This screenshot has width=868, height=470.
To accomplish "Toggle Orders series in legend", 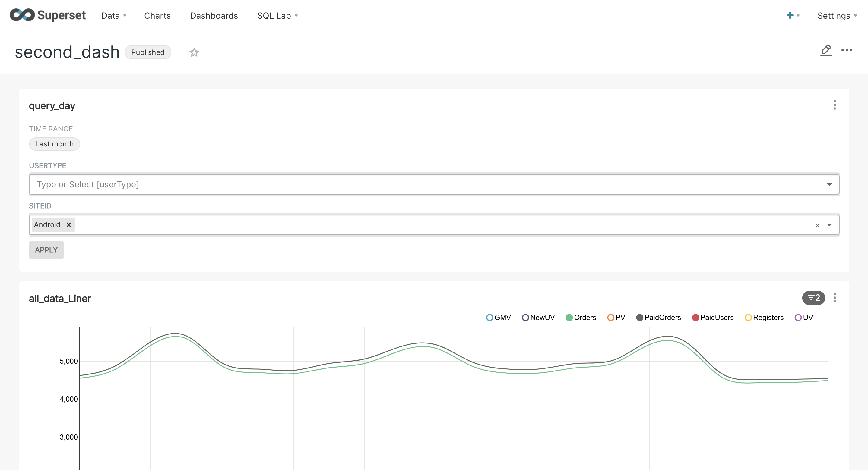I will [x=581, y=318].
